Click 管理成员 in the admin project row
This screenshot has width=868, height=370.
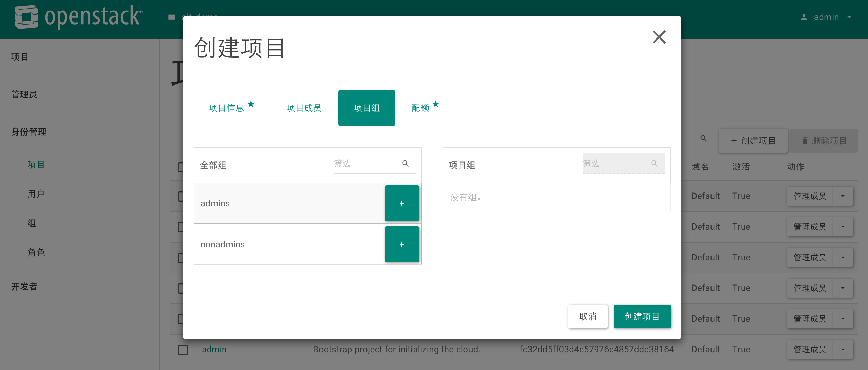pyautogui.click(x=810, y=349)
